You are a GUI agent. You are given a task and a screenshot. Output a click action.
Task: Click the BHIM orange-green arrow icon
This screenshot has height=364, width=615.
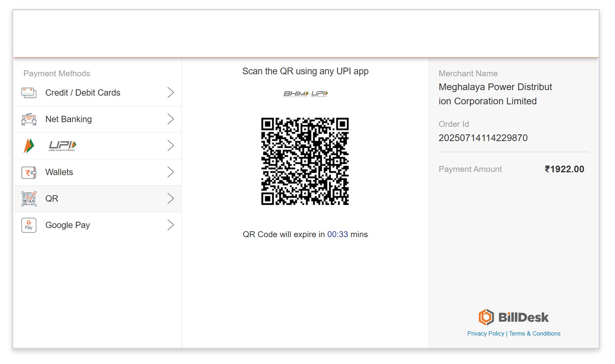(29, 146)
